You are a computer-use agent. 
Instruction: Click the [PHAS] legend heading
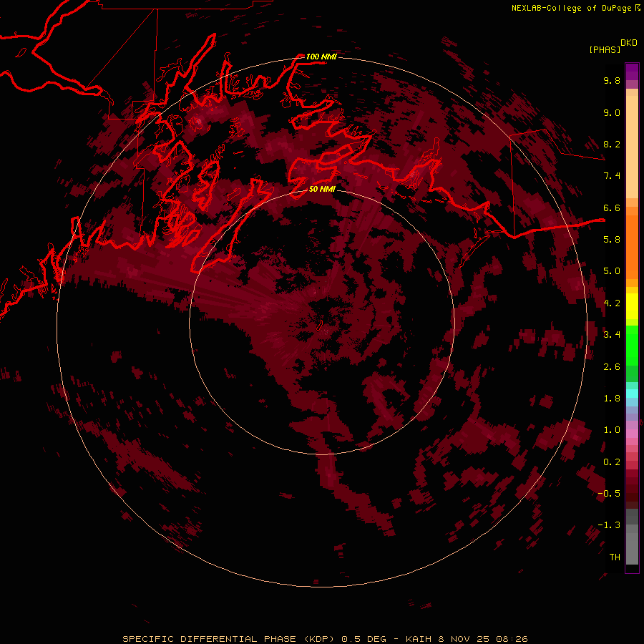pyautogui.click(x=605, y=49)
